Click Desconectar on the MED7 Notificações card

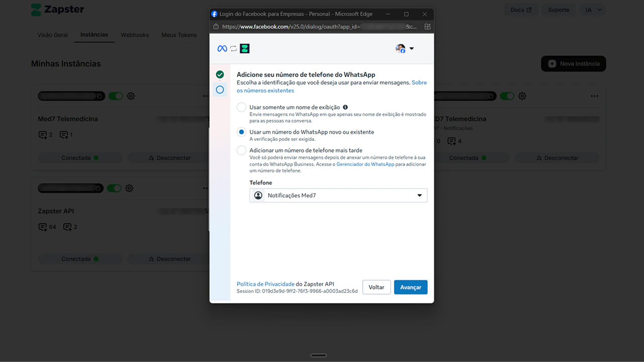tap(557, 158)
